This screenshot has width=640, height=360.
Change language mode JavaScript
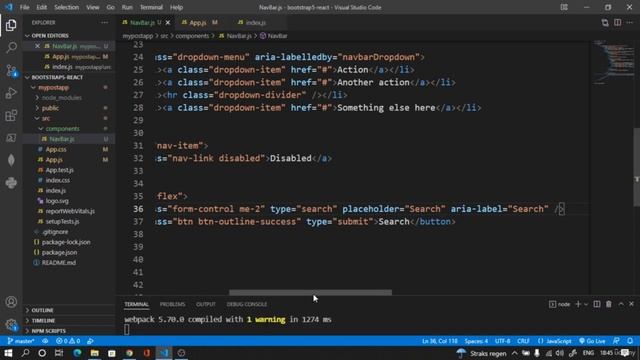coord(554,341)
